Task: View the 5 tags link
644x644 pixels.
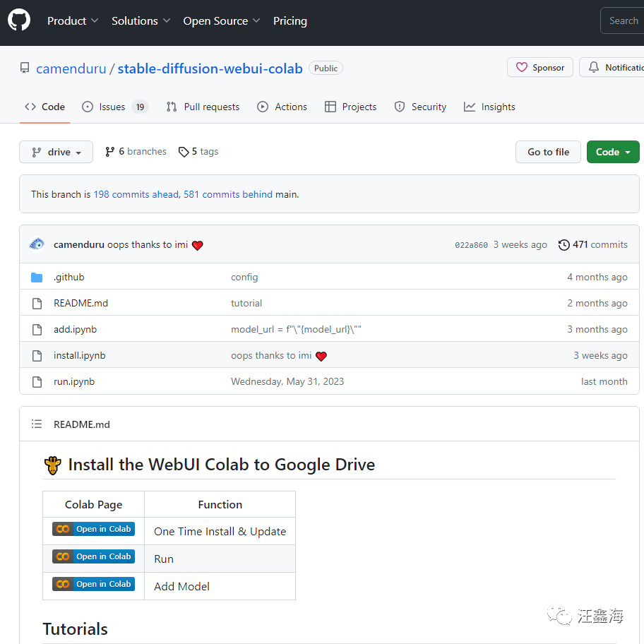Action: (198, 152)
